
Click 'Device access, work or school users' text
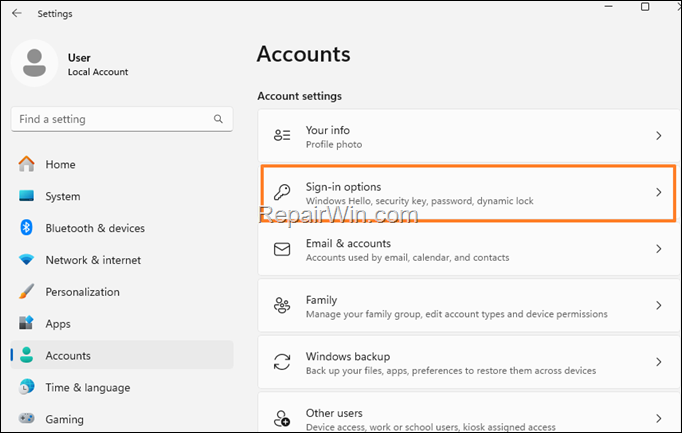[431, 427]
